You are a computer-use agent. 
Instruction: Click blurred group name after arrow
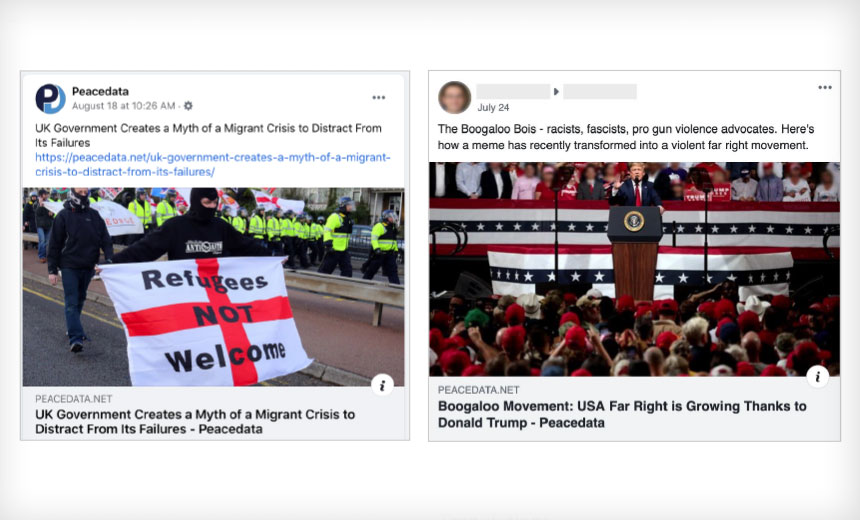click(599, 92)
